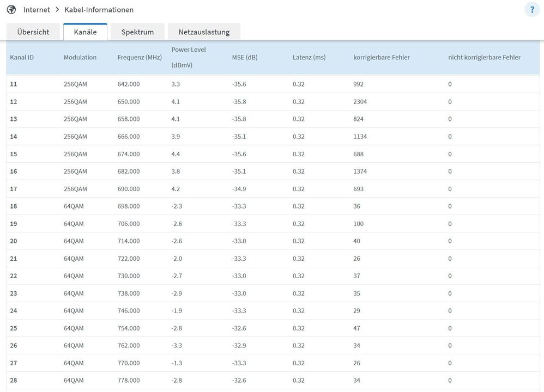Click the Kabel-Informationen breadcrumb

[x=99, y=10]
